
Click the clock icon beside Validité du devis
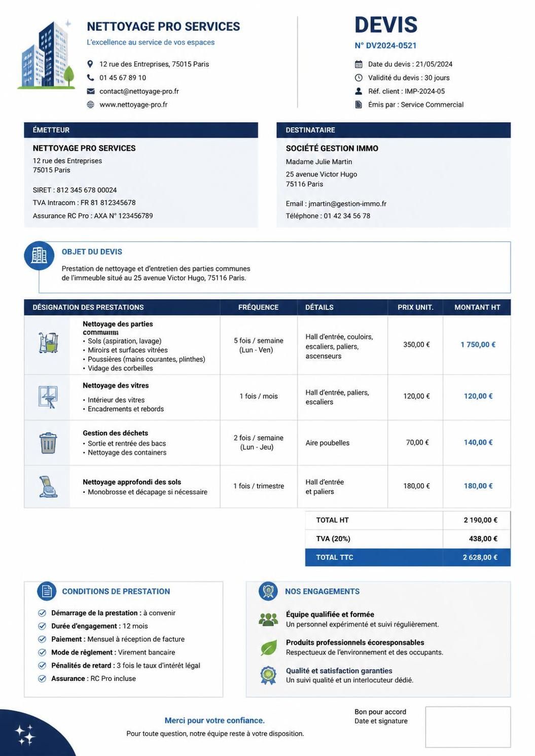coord(359,78)
